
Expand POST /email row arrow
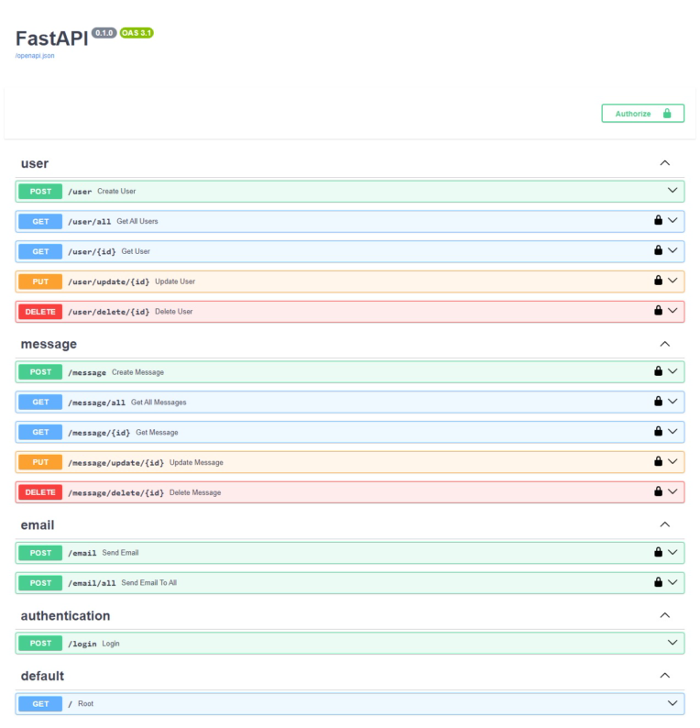(673, 552)
